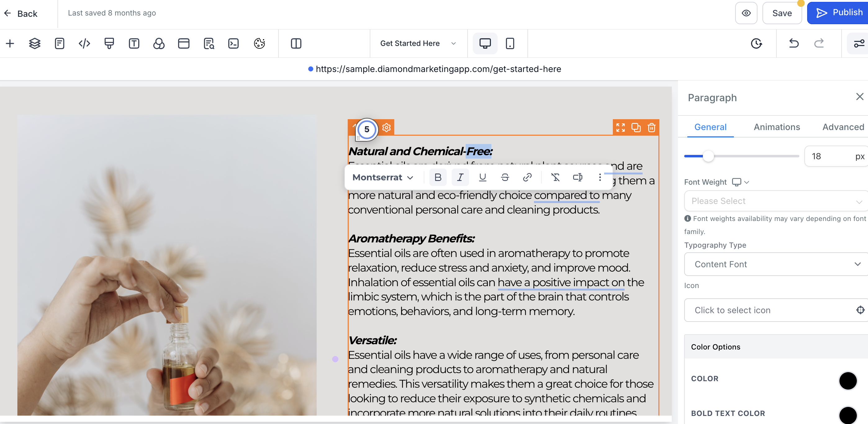868x424 pixels.
Task: Click the Back button
Action: tap(21, 13)
